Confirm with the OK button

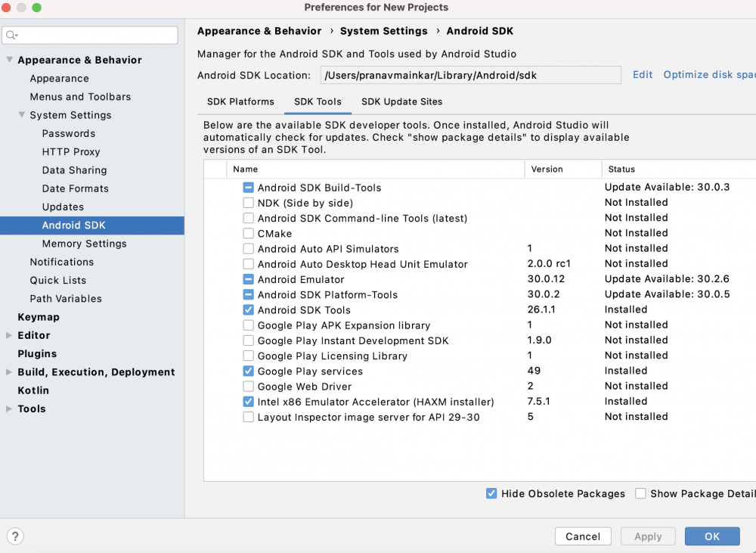(x=712, y=536)
